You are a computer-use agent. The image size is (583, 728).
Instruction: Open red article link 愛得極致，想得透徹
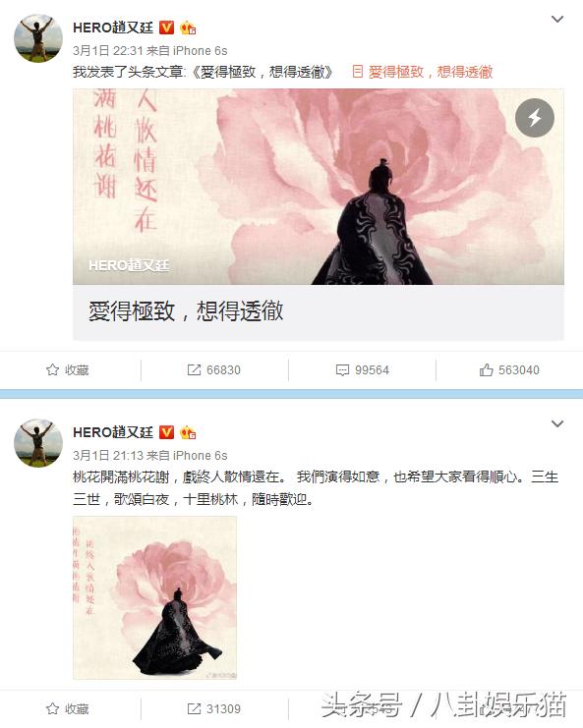(x=423, y=72)
